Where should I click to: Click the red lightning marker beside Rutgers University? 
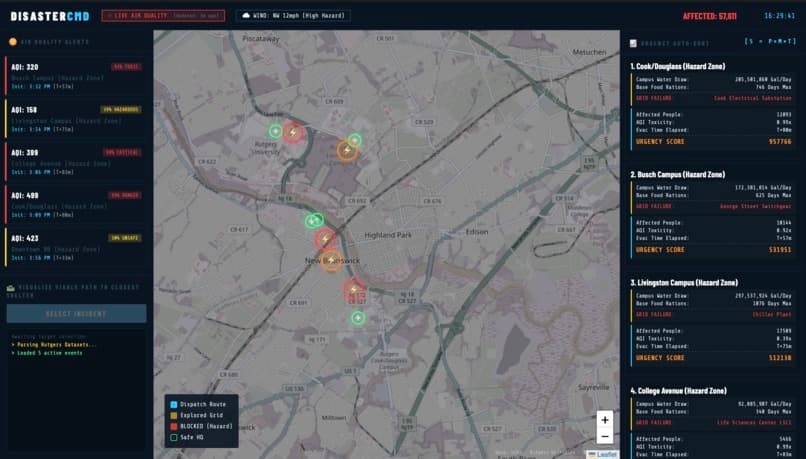coord(293,133)
